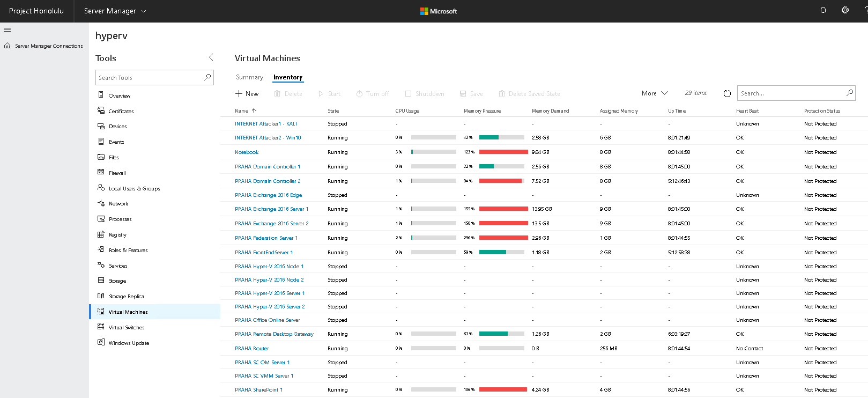This screenshot has height=398, width=868.
Task: Click the Registry tool icon
Action: [x=101, y=234]
